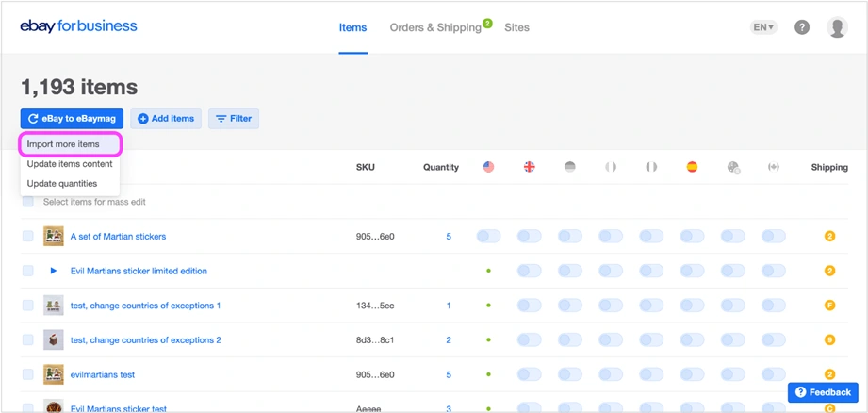Toggle the eBay to eBaymag dropdown button

[72, 119]
